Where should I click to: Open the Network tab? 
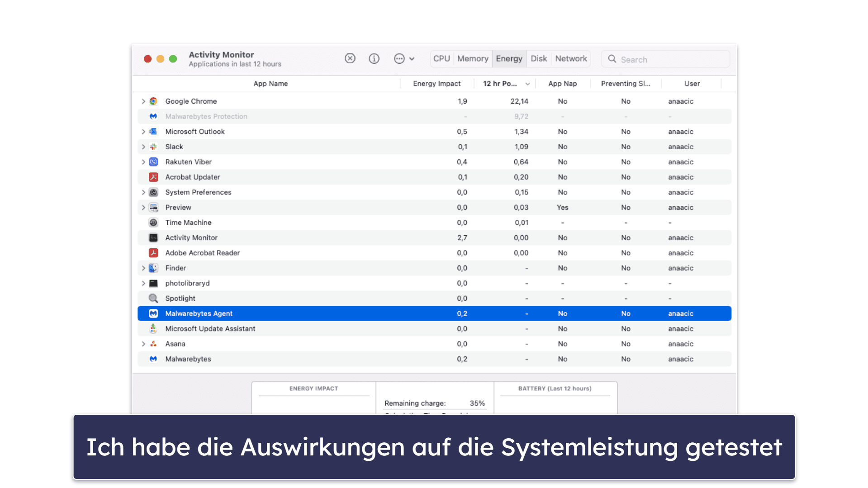point(571,58)
